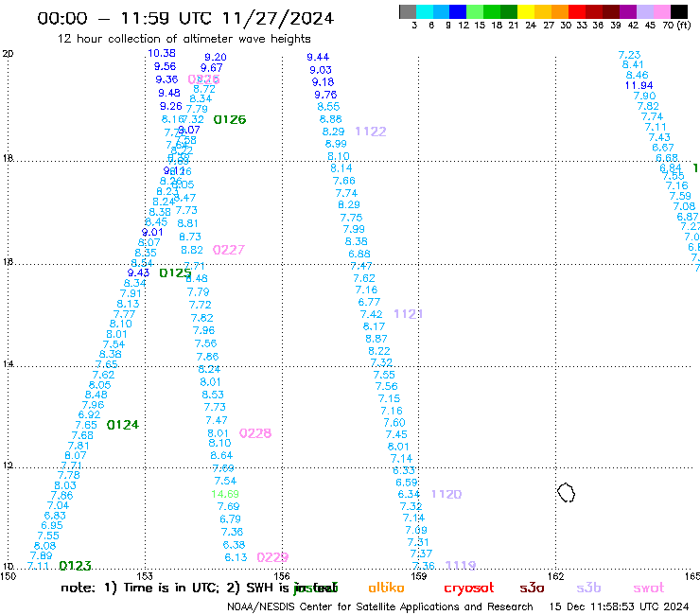
Task: Click the lavender time label '1121'
Action: 408,314
